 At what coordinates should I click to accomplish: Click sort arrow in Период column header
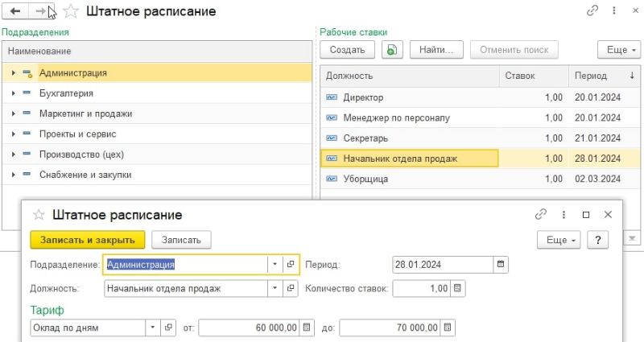click(x=632, y=76)
